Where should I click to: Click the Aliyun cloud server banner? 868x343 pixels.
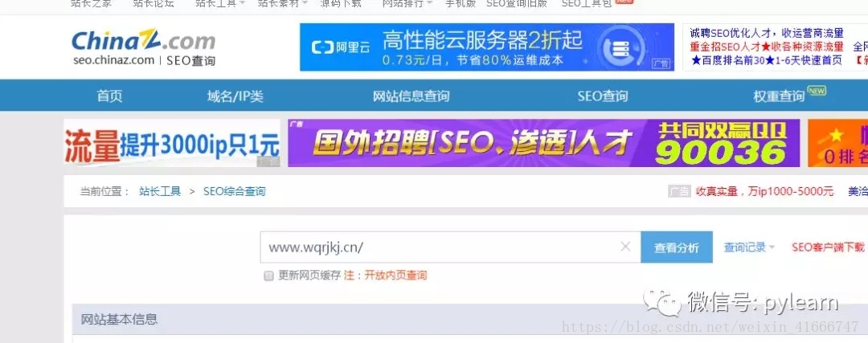pos(486,47)
